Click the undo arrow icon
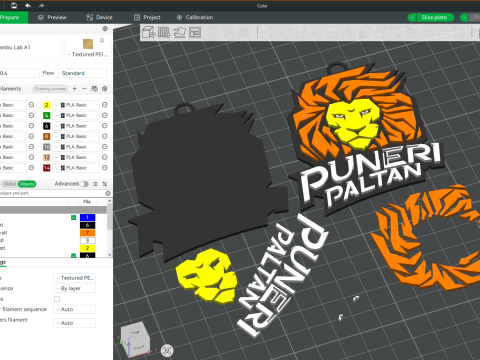This screenshot has height=360, width=480. point(28,5)
